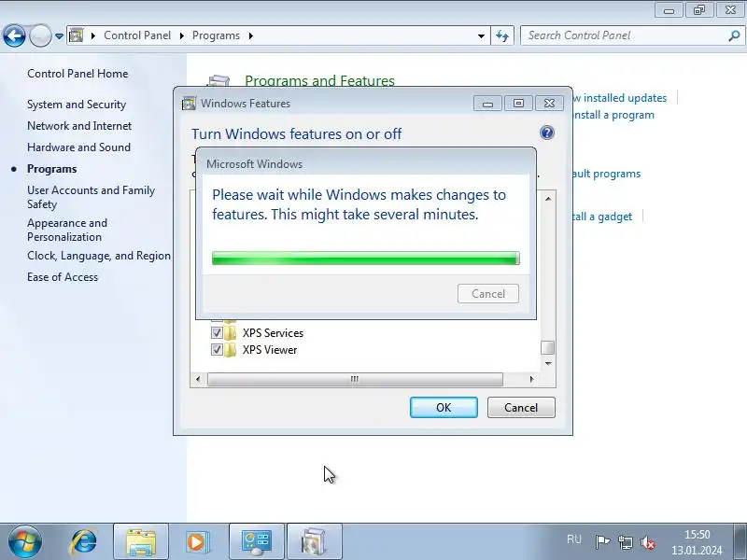Click the network tray icon
This screenshot has height=560, width=747.
tap(625, 542)
